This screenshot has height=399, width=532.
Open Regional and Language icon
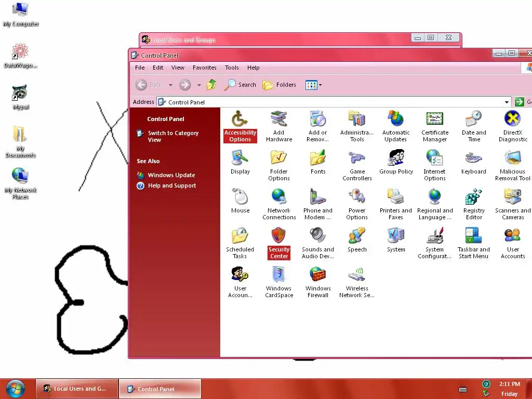(x=435, y=204)
